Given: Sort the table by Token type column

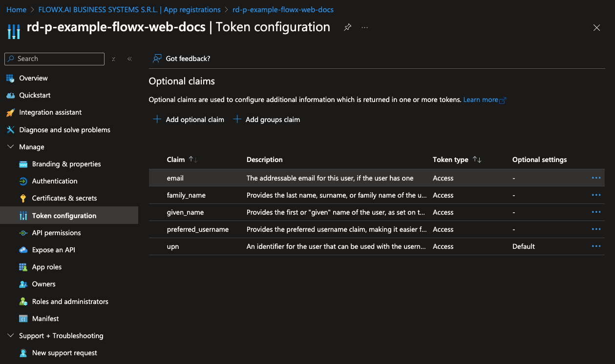Looking at the screenshot, I should (477, 160).
